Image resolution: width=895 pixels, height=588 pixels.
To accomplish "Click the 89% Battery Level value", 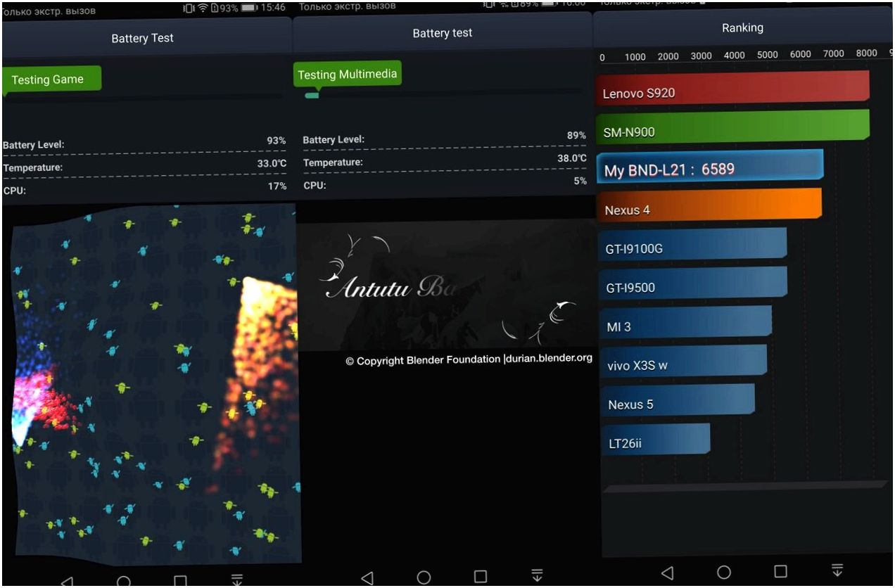I will 576,135.
